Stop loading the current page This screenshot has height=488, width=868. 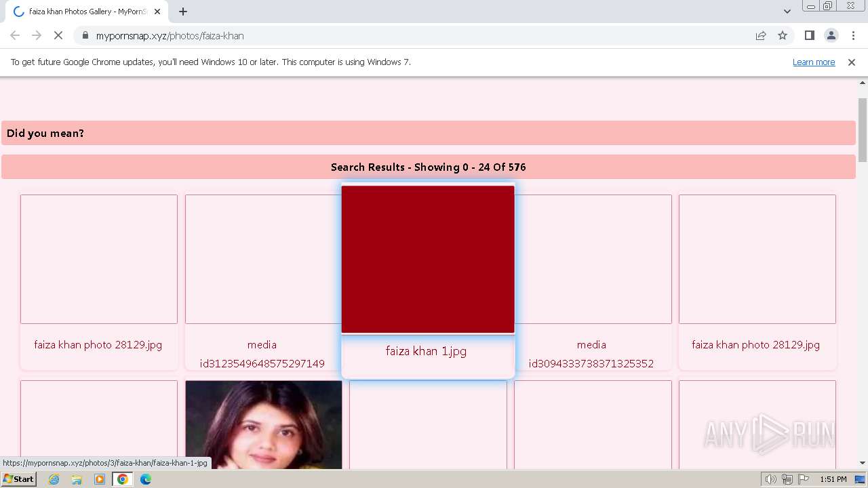coord(58,35)
